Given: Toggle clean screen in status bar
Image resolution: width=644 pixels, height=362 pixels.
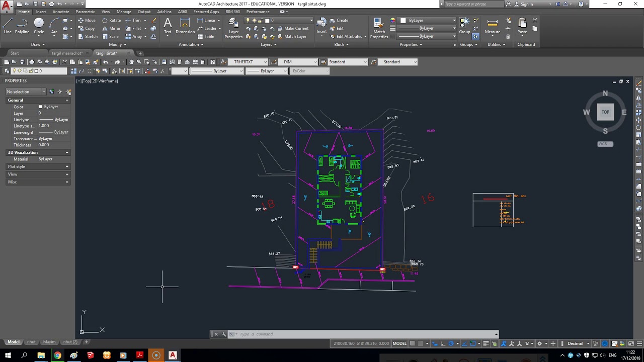Looking at the screenshot, I should coord(630,343).
